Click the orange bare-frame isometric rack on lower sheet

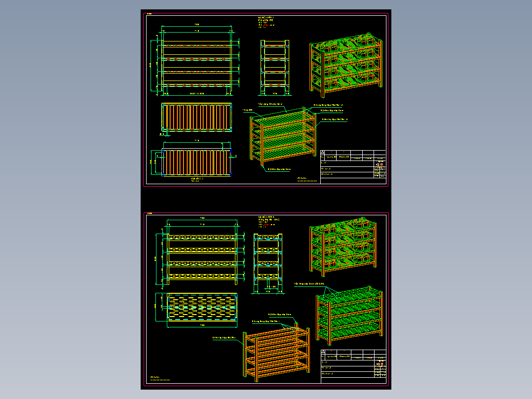pos(276,353)
